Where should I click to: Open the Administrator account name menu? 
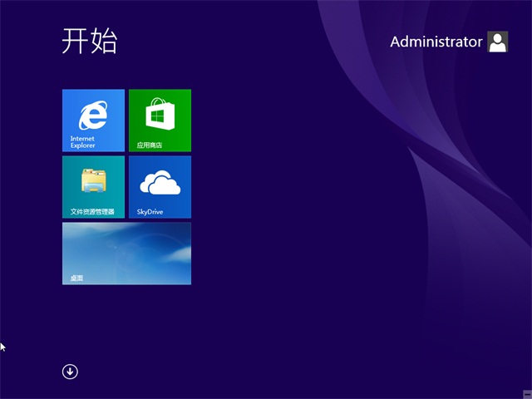436,42
